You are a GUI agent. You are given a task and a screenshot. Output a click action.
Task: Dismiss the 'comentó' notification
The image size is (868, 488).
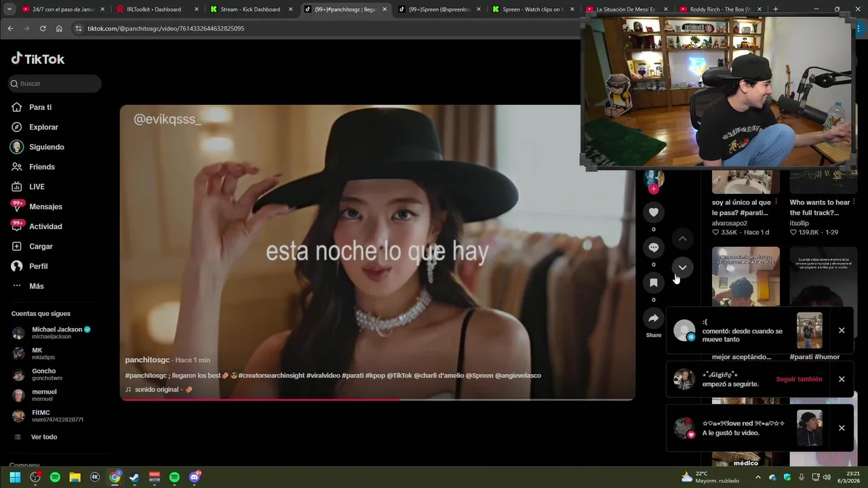842,331
